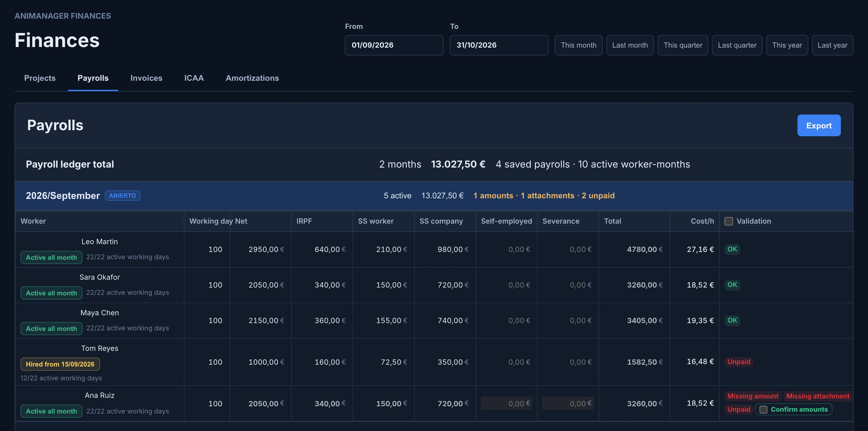Click Tom Reyes's Unpaid status tag
This screenshot has height=431, width=868.
(x=739, y=362)
